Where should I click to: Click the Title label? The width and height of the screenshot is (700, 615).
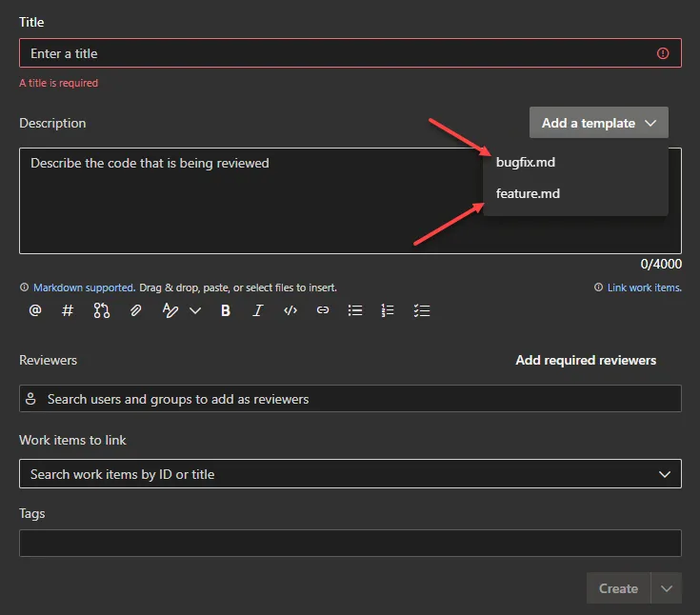(31, 22)
